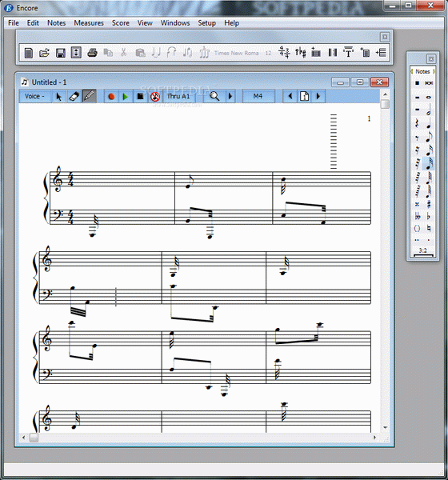The width and height of the screenshot is (448, 480).
Task: Go to the next page arrow
Action: click(x=318, y=97)
